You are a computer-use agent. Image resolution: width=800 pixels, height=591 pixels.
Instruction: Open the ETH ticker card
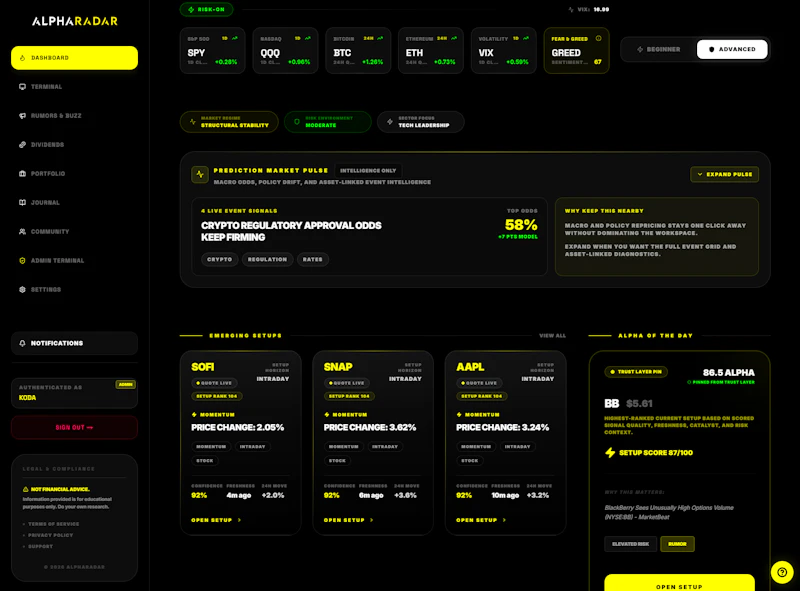coord(431,51)
